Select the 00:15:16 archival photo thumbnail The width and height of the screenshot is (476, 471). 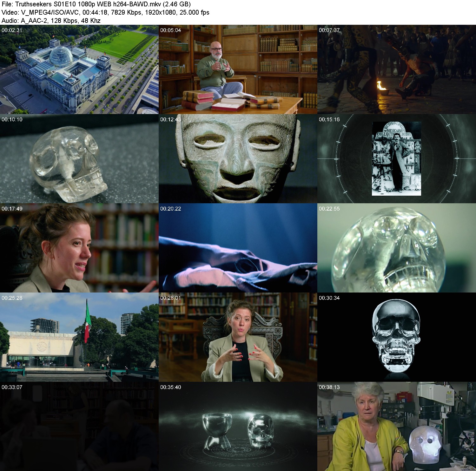point(397,158)
